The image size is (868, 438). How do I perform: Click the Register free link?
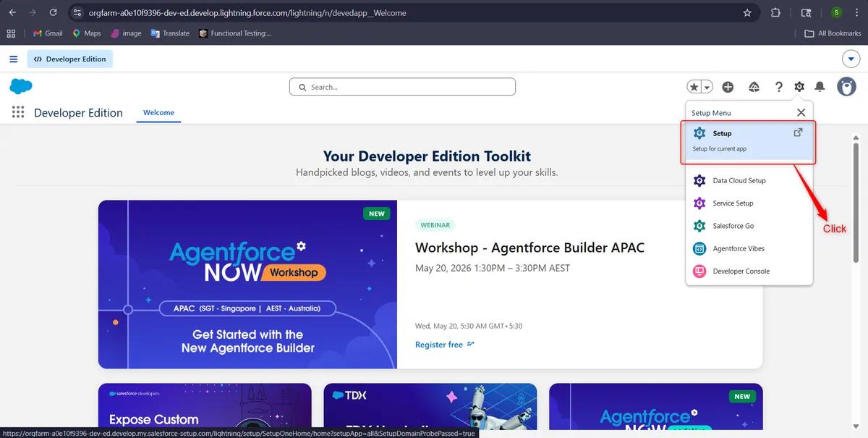pos(444,345)
